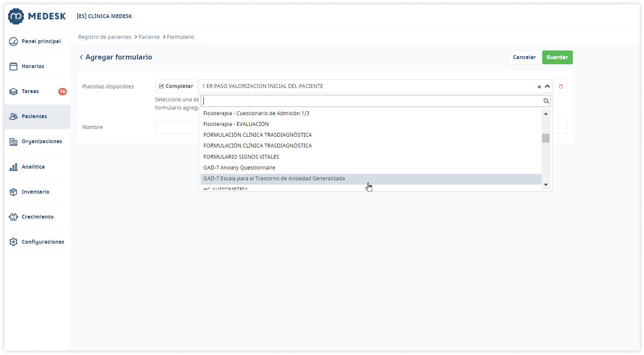Select Panel principal menu item
Image resolution: width=644 pixels, height=355 pixels.
tap(37, 41)
